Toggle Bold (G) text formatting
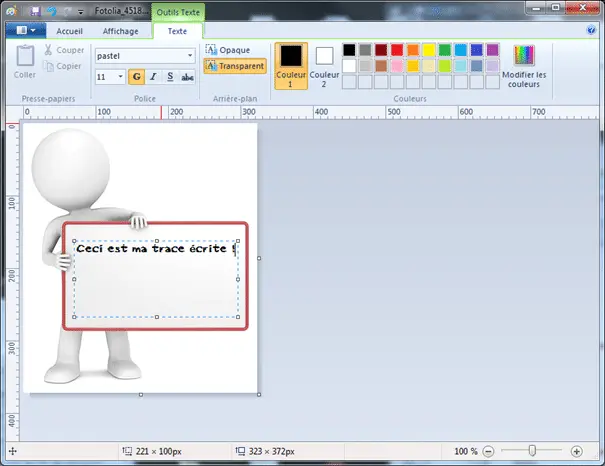This screenshot has width=605, height=466. point(136,77)
